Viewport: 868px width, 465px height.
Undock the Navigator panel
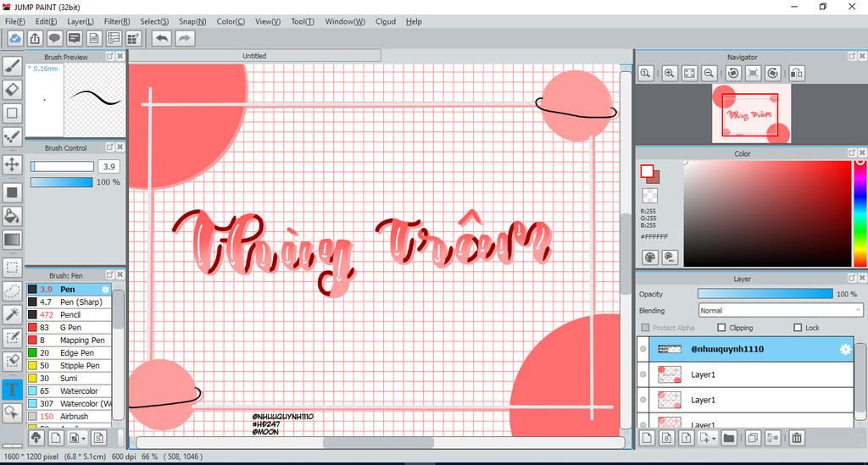coord(851,56)
